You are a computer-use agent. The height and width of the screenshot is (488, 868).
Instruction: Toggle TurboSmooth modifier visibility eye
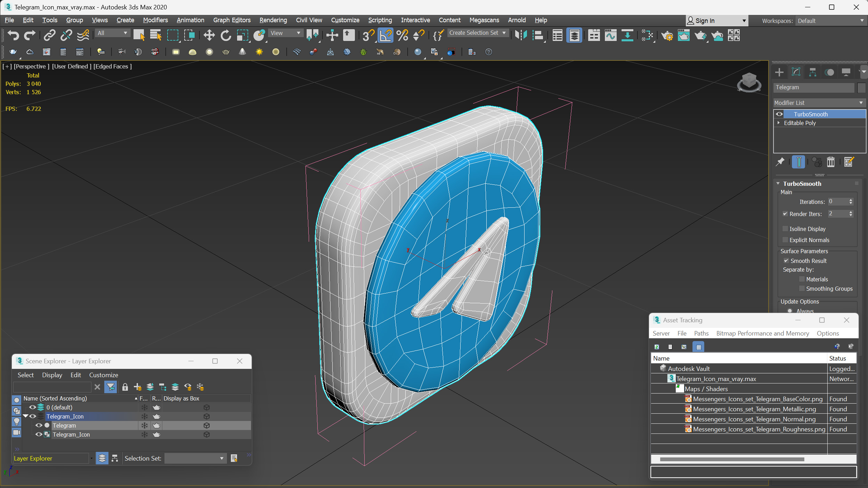pos(779,114)
